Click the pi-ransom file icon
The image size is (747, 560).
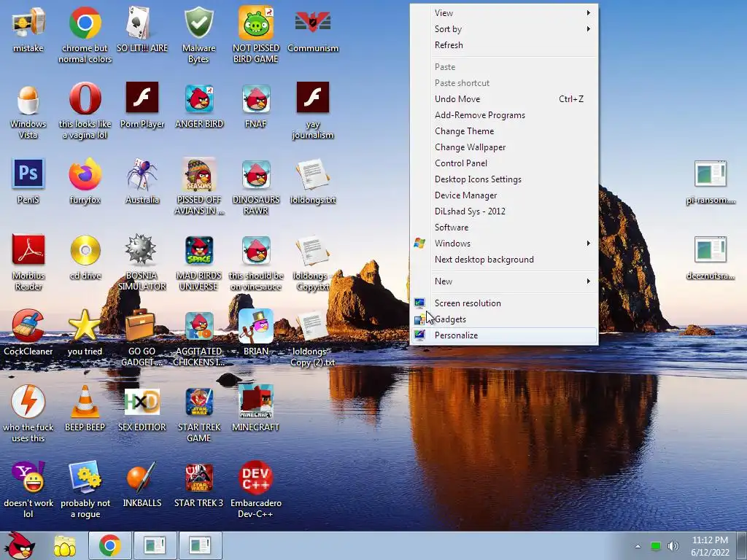(711, 182)
